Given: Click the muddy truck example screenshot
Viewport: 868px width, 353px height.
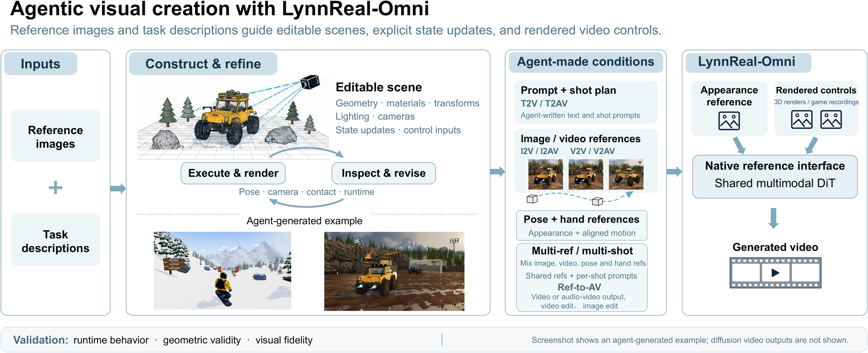Looking at the screenshot, I should 394,271.
